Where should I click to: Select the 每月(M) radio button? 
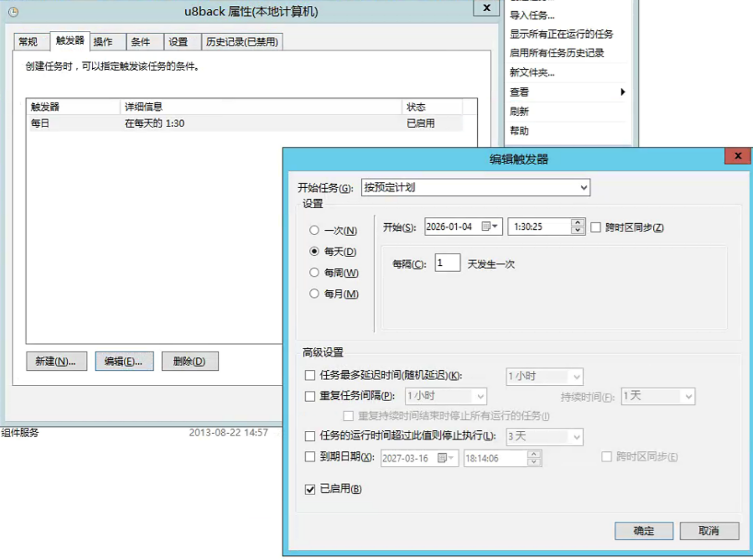tap(314, 294)
